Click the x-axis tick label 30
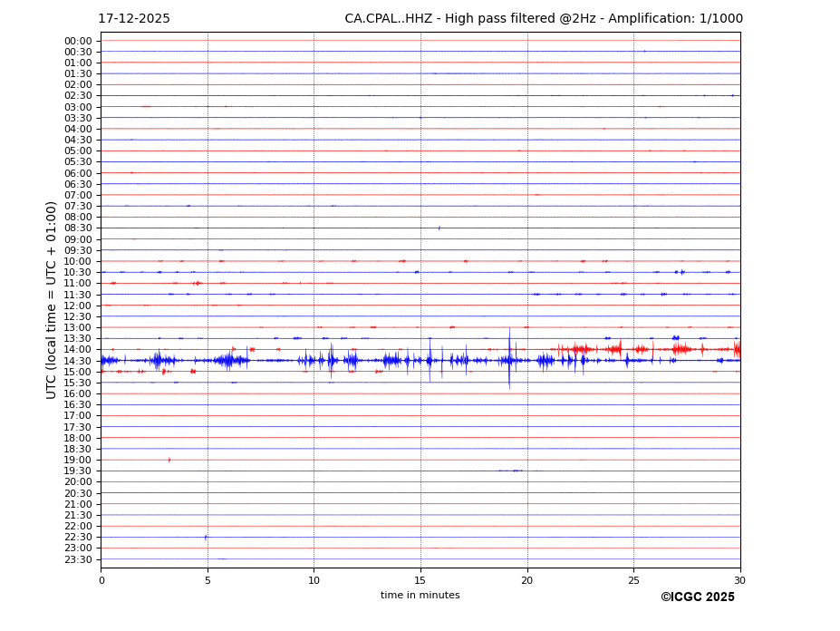This screenshot has width=840, height=631. pyautogui.click(x=739, y=580)
